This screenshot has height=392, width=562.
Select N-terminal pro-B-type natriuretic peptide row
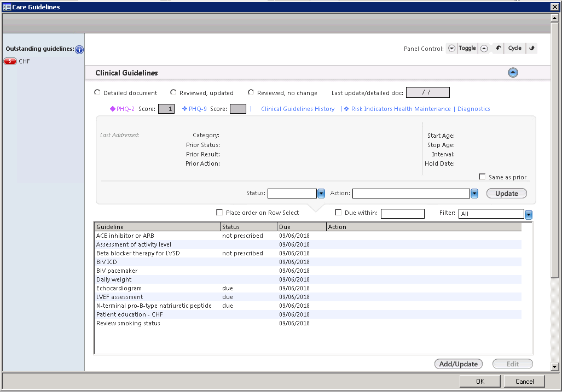tap(308, 306)
